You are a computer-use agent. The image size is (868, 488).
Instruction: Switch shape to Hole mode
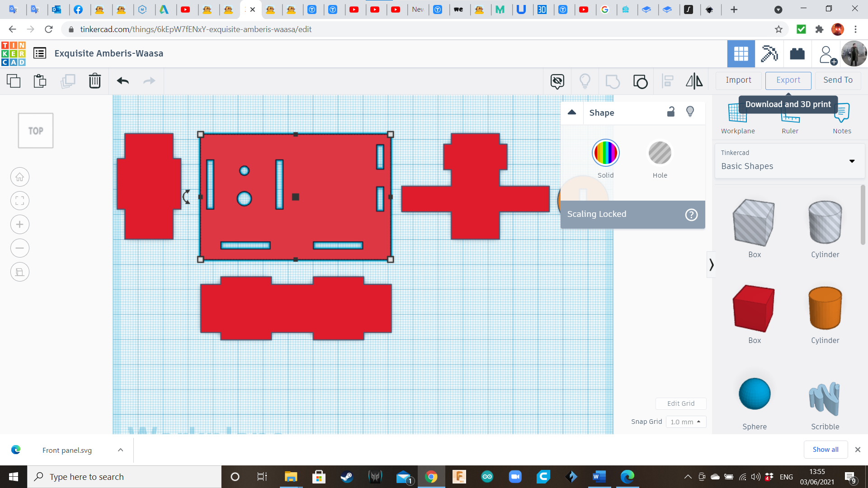660,153
